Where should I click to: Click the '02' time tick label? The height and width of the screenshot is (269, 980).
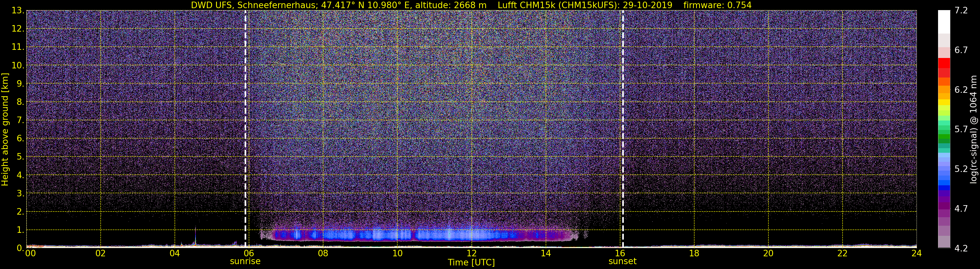click(x=101, y=253)
